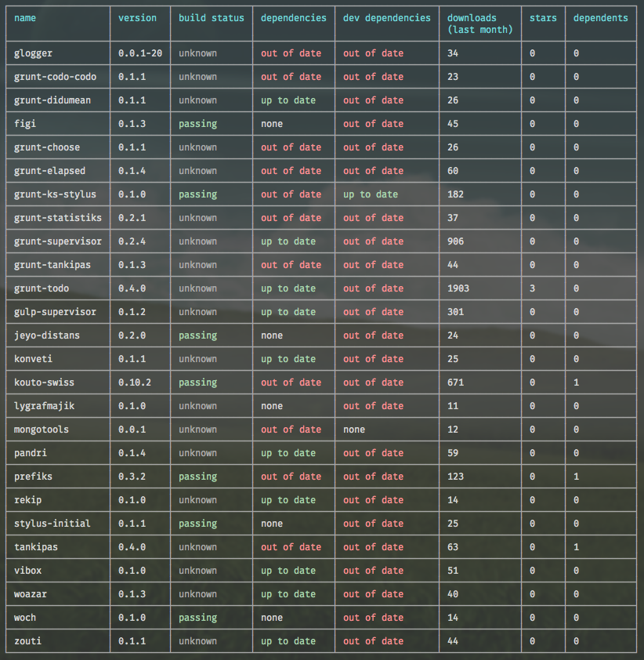Click downloads value '671'
This screenshot has height=660, width=644.
[x=455, y=383]
